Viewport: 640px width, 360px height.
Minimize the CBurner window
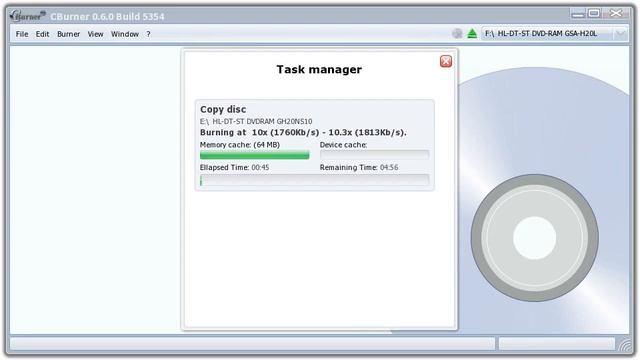[578, 14]
